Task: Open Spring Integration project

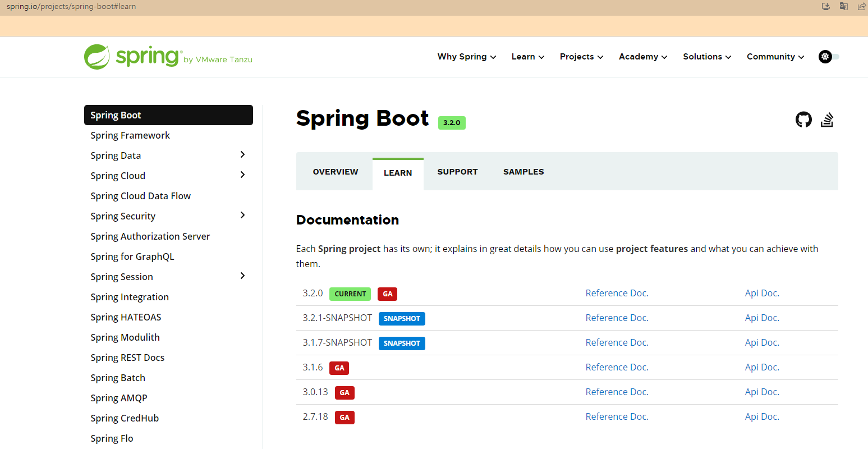Action: pos(130,297)
